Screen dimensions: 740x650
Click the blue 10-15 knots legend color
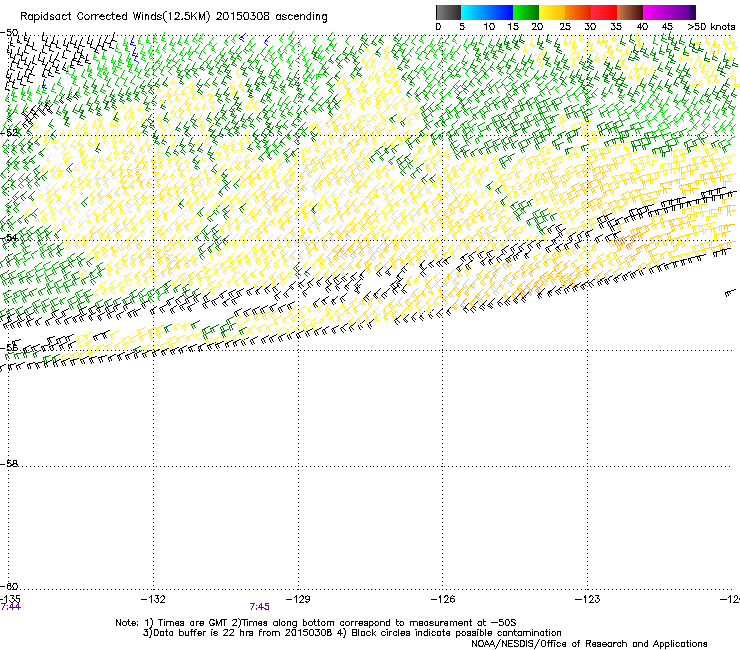(x=500, y=12)
